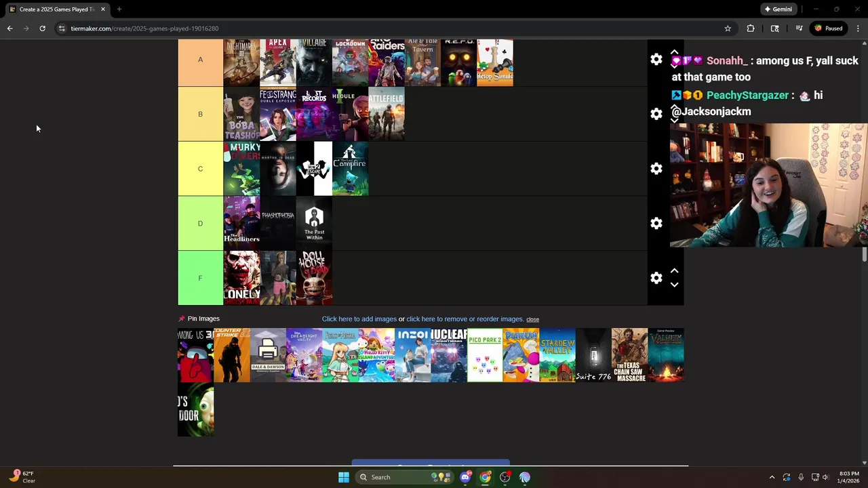This screenshot has width=868, height=488.
Task: Open settings gear for tier A row
Action: (656, 60)
